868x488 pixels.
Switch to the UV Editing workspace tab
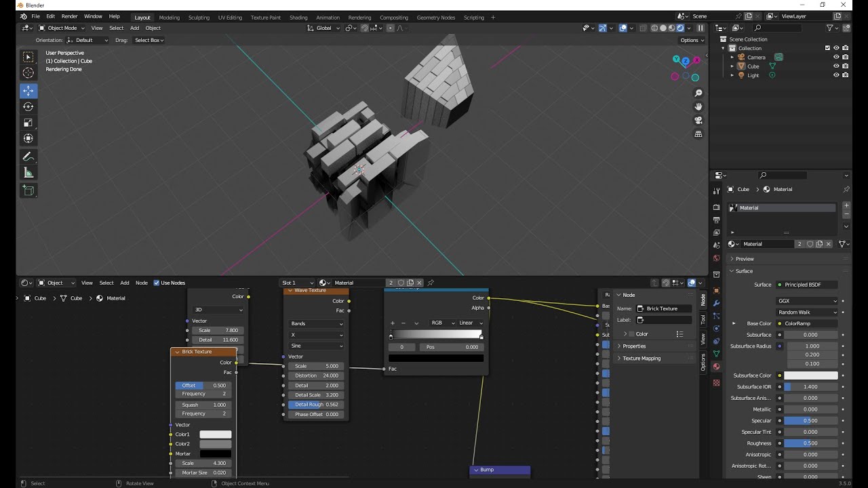coord(230,17)
